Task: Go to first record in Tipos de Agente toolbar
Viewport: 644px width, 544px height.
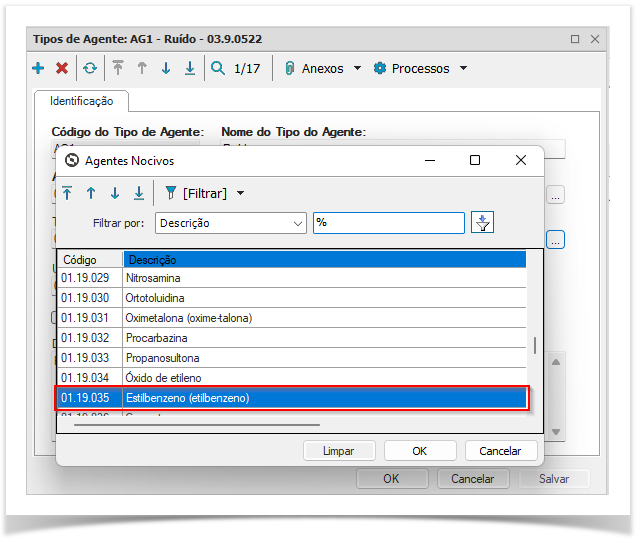Action: (118, 68)
